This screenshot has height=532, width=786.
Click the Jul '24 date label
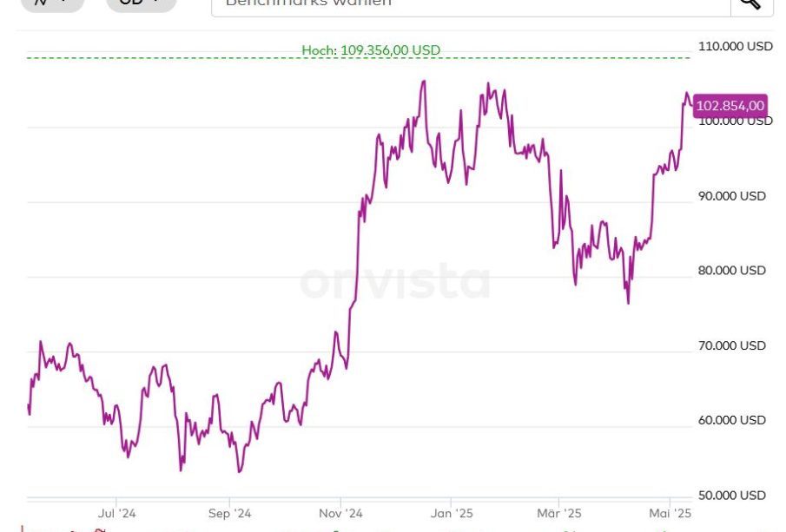coord(117,513)
